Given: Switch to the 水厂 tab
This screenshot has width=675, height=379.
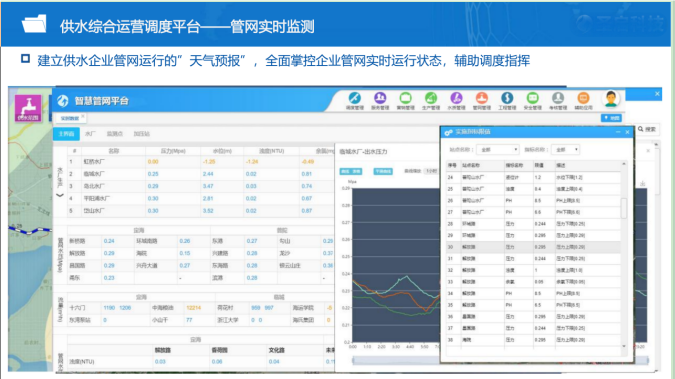Looking at the screenshot, I should click(x=90, y=134).
